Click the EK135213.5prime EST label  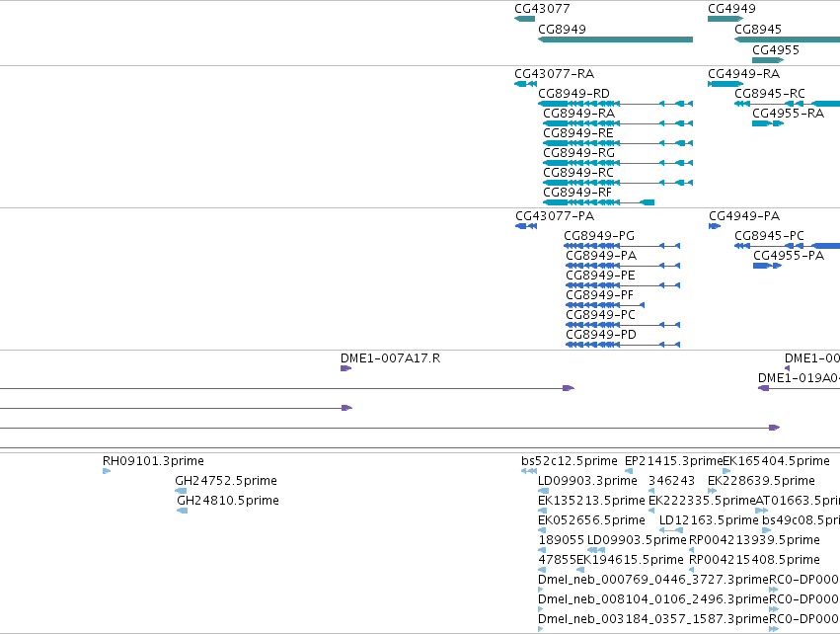coord(591,501)
